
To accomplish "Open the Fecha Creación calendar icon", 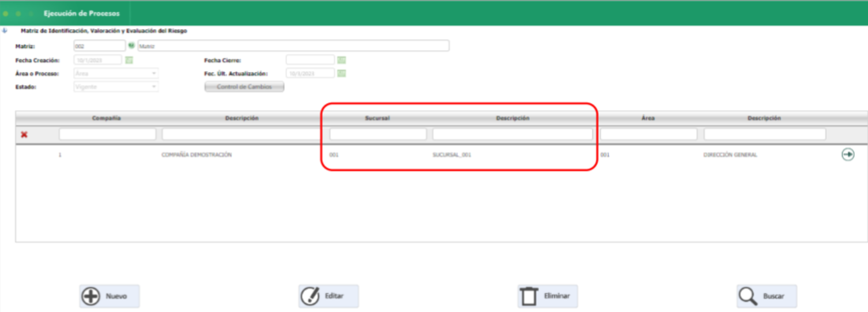I will [129, 59].
